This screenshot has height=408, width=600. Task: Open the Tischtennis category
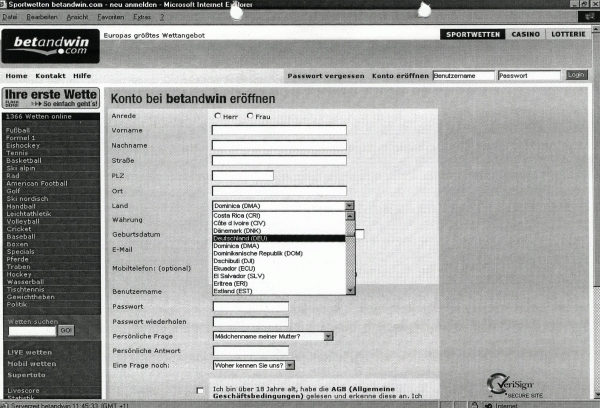point(25,289)
